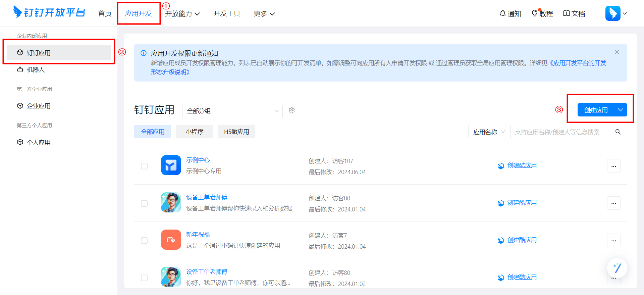
Task: Click the DingTalk Open Platform logo
Action: [49, 13]
